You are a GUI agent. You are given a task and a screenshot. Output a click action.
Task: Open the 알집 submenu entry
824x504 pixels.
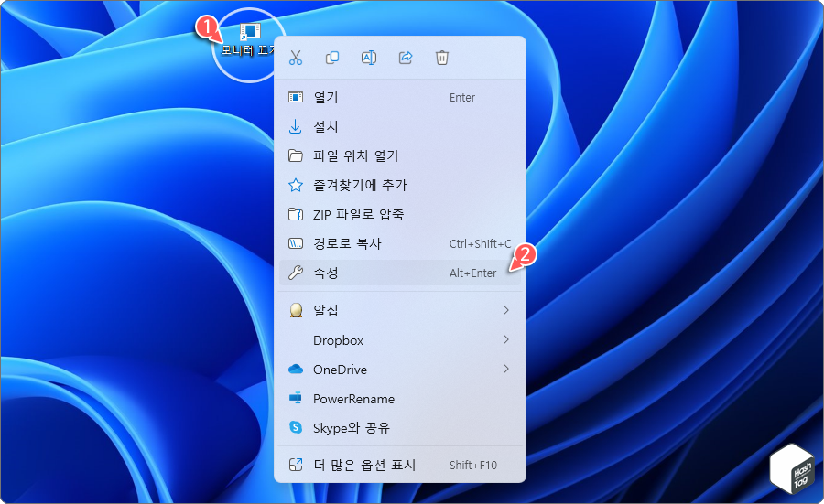[x=400, y=310]
